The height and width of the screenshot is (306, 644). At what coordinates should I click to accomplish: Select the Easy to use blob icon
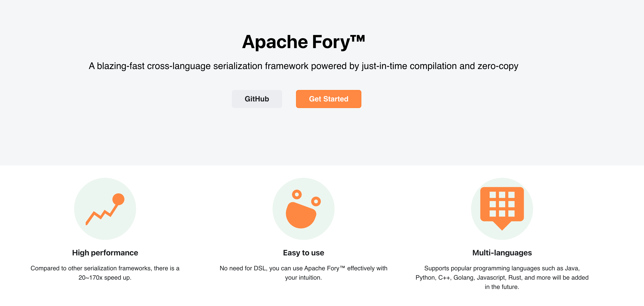[304, 209]
